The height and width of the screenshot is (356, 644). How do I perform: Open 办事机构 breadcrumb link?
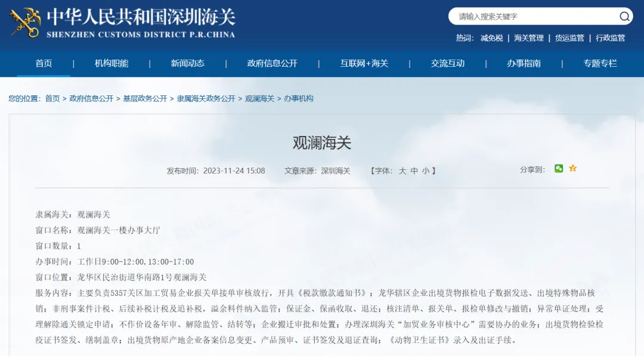tap(299, 98)
